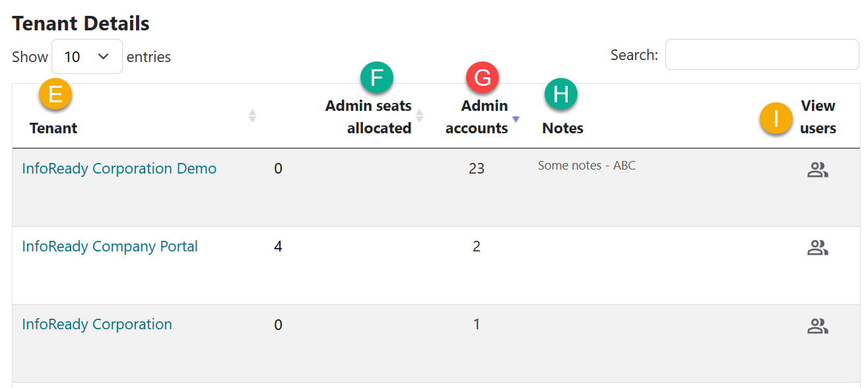Select admin accounts value 23
Viewport: 868px width, 388px height.
point(477,168)
